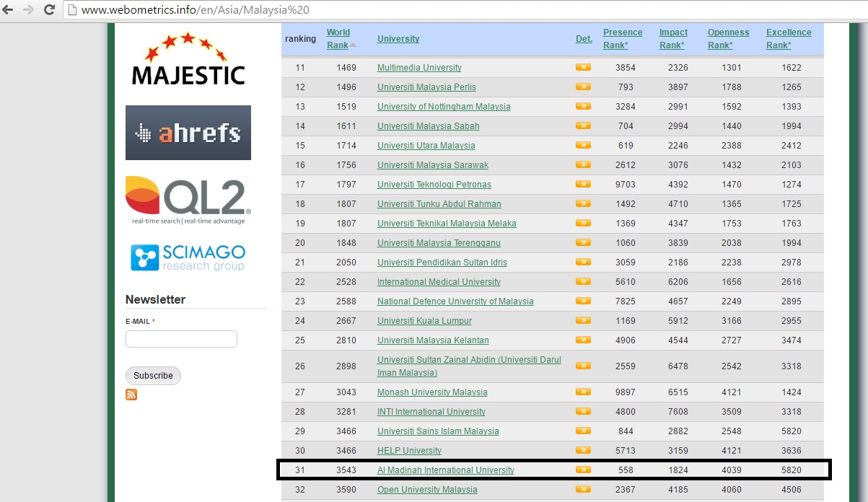Open the Universiti Kuala Lumpur link
This screenshot has height=502, width=868.
pyautogui.click(x=424, y=321)
